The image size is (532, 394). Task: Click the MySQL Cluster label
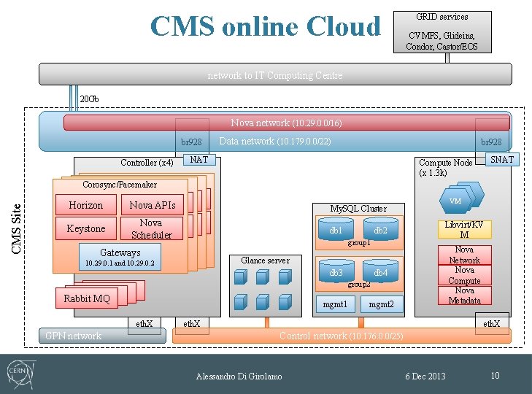click(358, 209)
